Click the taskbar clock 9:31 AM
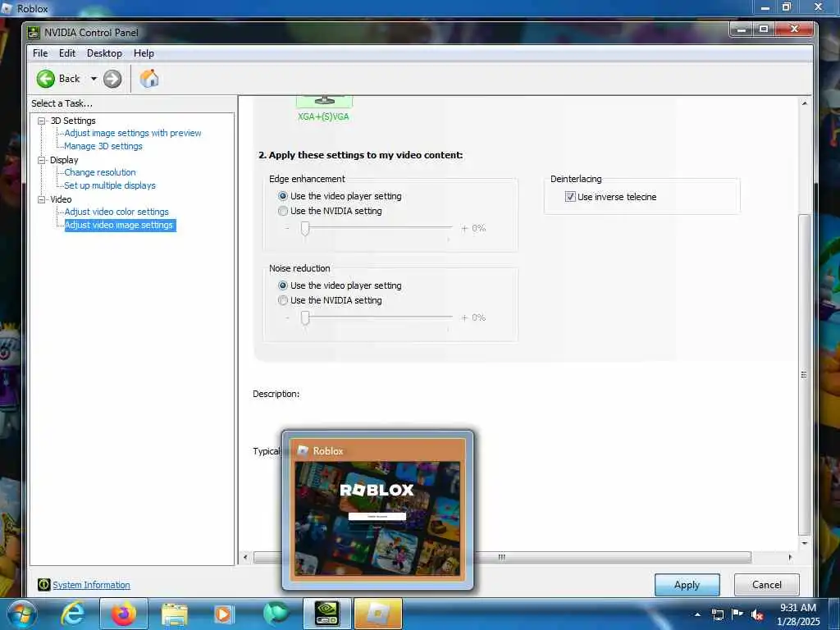The width and height of the screenshot is (840, 630). point(797,608)
